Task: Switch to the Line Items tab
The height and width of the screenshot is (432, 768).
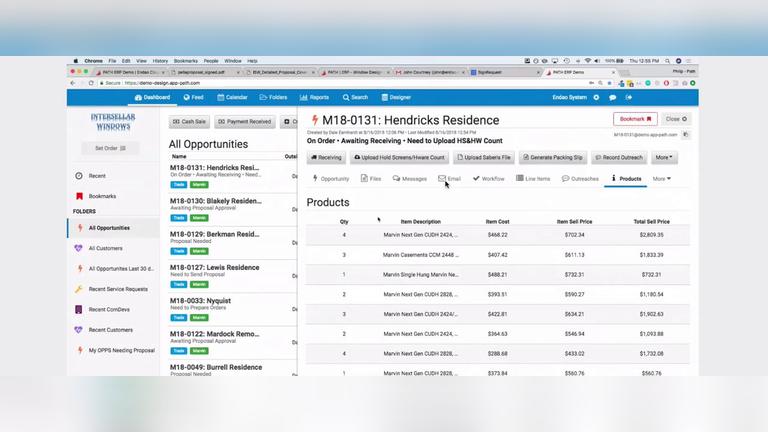Action: click(x=533, y=179)
